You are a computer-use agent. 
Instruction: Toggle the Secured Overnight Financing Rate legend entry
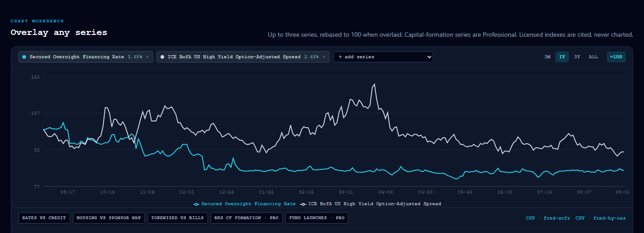tap(244, 204)
